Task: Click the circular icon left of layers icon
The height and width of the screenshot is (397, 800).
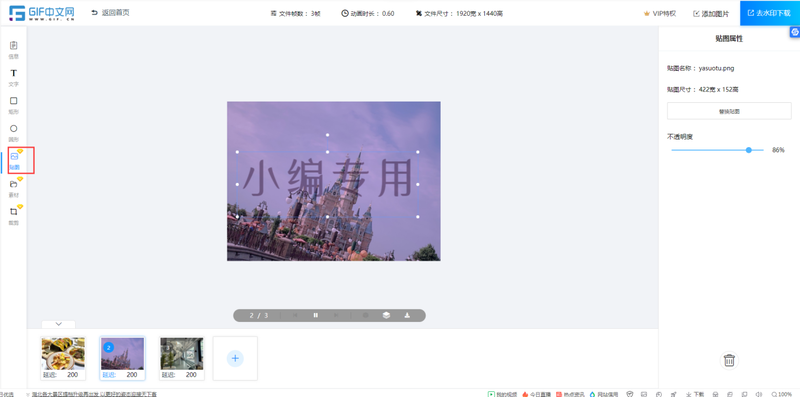Action: tap(365, 315)
